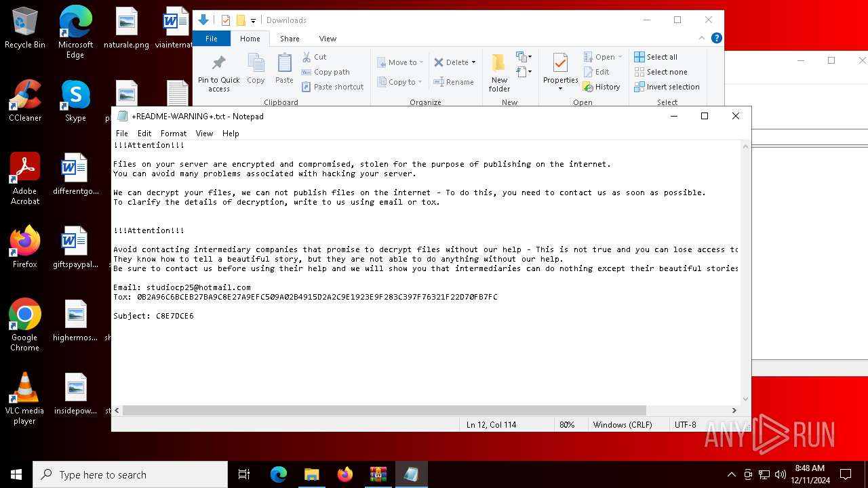Click Windows Start button
The image size is (868, 488).
pos(16,474)
